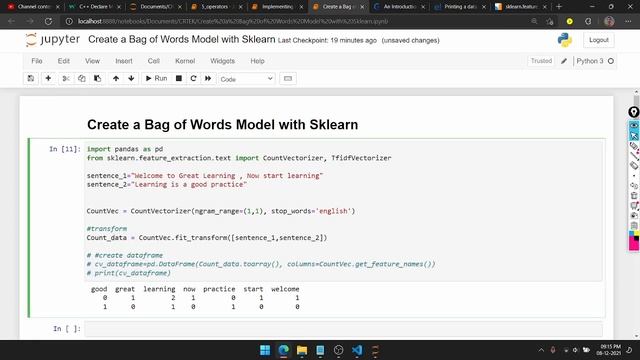Restart kernel and run all cells icon

point(208,78)
